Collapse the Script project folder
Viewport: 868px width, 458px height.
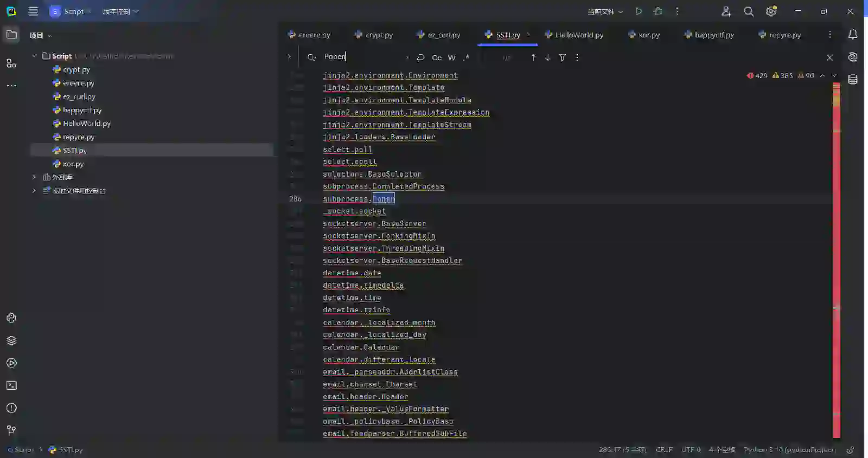34,56
